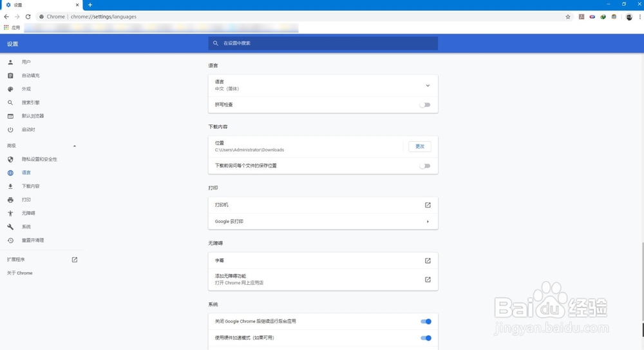Image resolution: width=644 pixels, height=350 pixels.
Task: Click the 下载内容 download arrow icon
Action: click(x=11, y=186)
